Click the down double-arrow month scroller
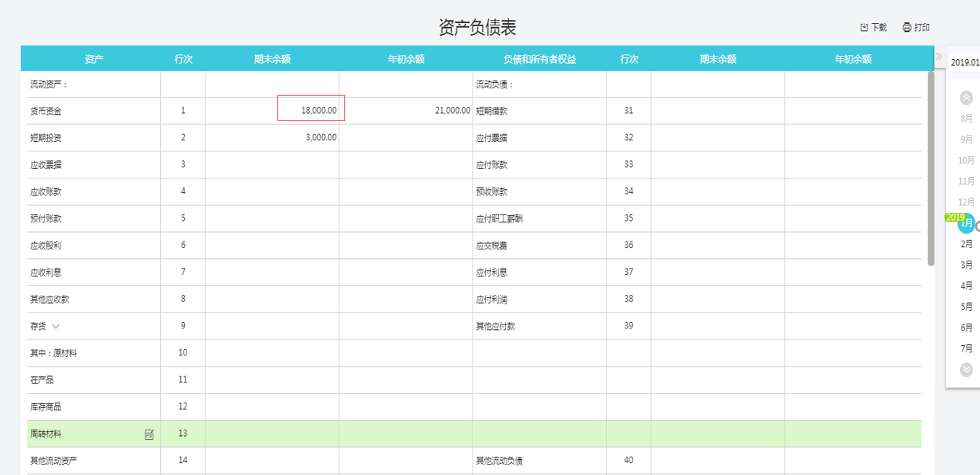 [966, 369]
